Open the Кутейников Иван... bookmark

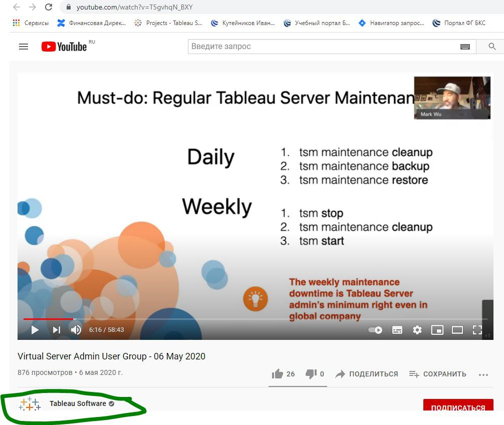(x=243, y=23)
